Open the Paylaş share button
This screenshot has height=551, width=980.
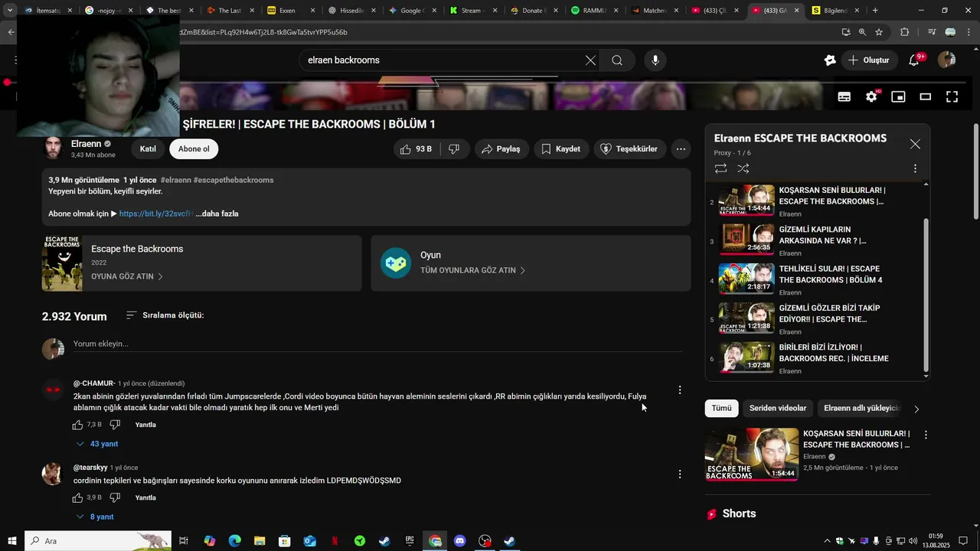click(501, 149)
